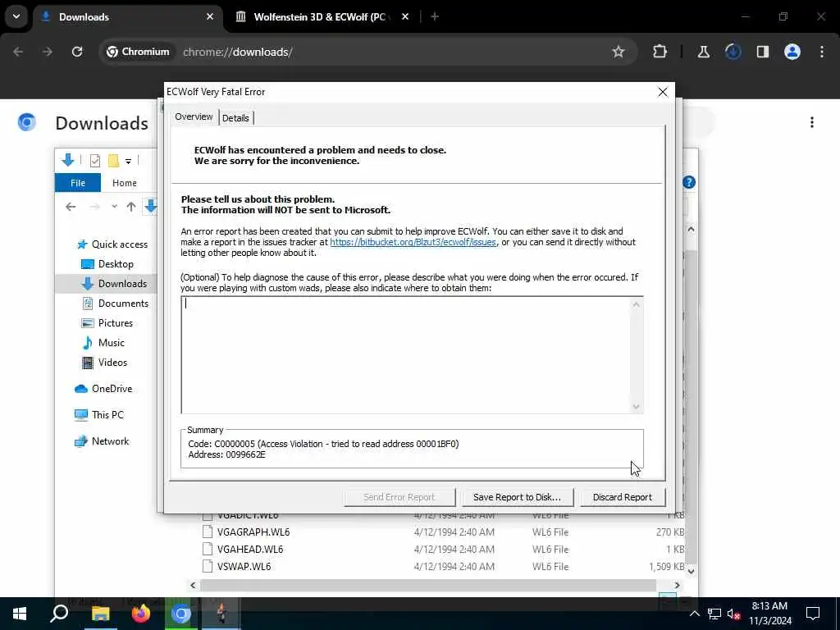Click Explorer back navigation arrow
Image resolution: width=840 pixels, height=630 pixels.
[x=71, y=207]
